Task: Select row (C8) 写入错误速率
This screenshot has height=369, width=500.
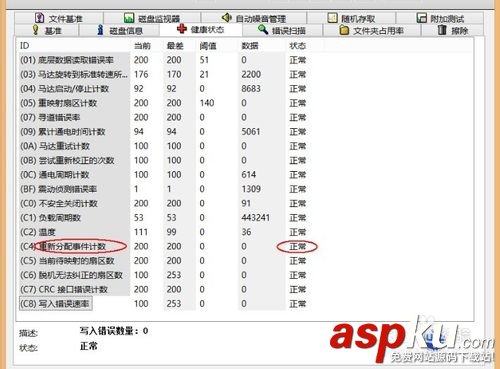Action: pos(163,304)
